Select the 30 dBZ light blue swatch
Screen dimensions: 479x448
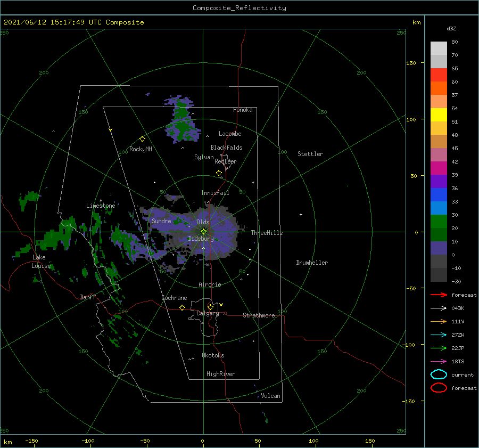pos(439,208)
